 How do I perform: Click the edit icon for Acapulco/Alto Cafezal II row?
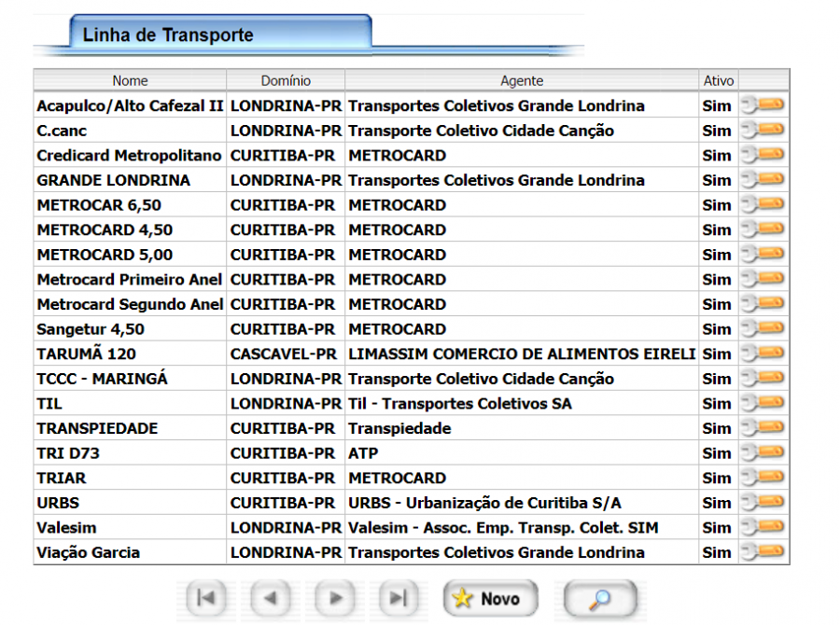763,105
